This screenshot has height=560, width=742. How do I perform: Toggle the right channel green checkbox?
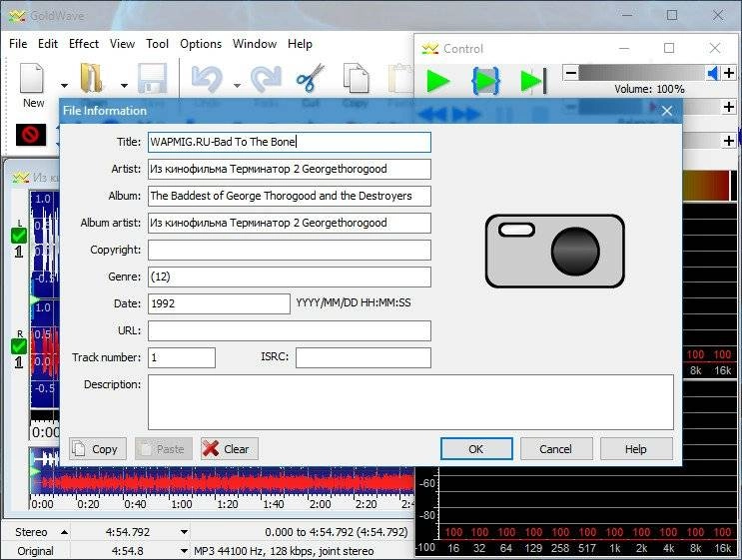19,346
